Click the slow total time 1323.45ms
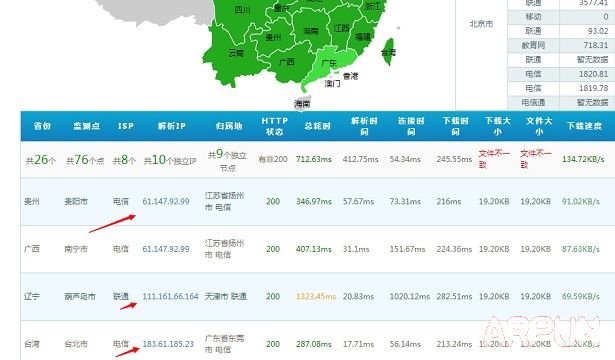 click(316, 296)
